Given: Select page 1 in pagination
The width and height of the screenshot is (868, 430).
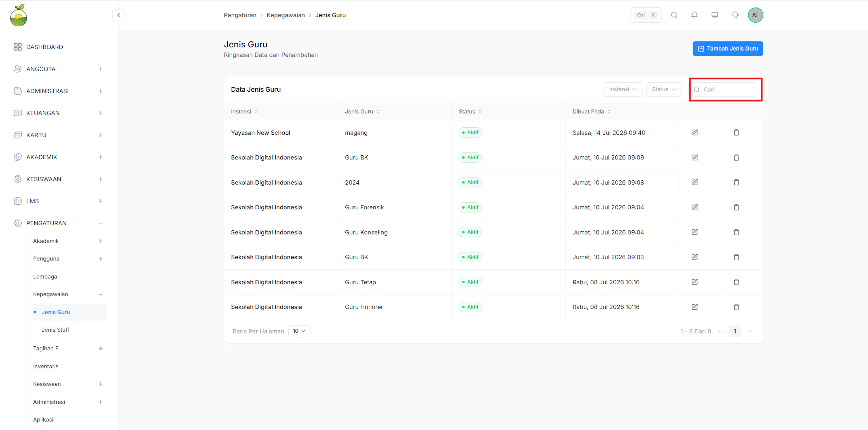Looking at the screenshot, I should click(x=735, y=331).
